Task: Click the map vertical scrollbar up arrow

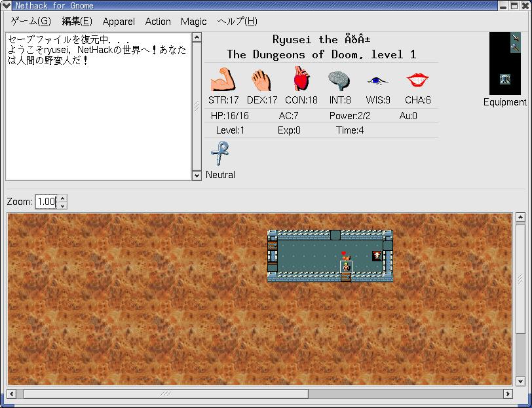Action: 520,217
